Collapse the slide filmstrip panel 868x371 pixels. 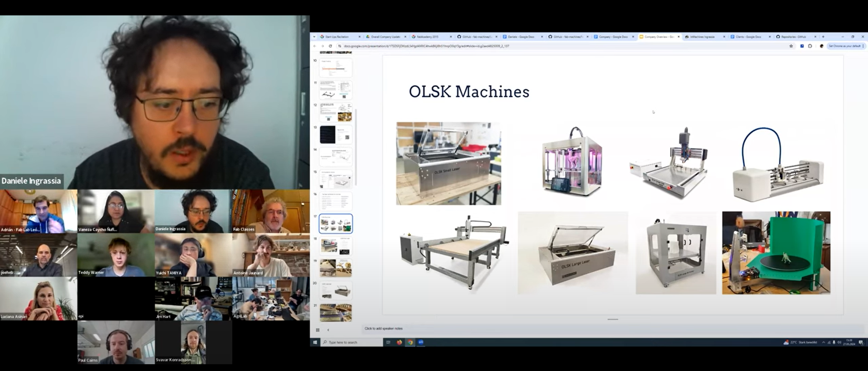click(x=328, y=330)
